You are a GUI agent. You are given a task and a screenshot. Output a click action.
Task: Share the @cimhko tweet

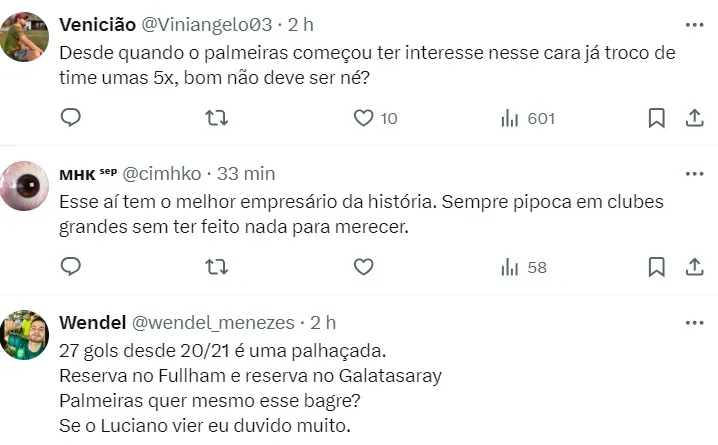coord(693,266)
